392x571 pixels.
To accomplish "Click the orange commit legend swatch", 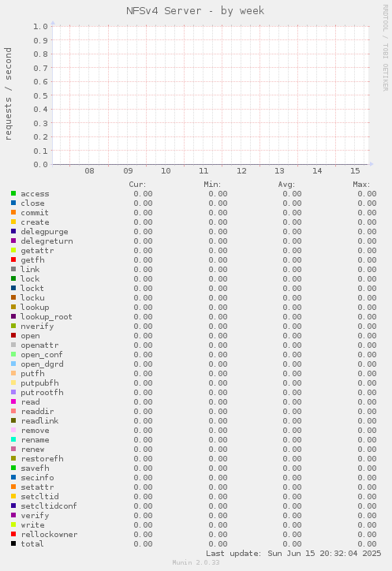I will (13, 212).
